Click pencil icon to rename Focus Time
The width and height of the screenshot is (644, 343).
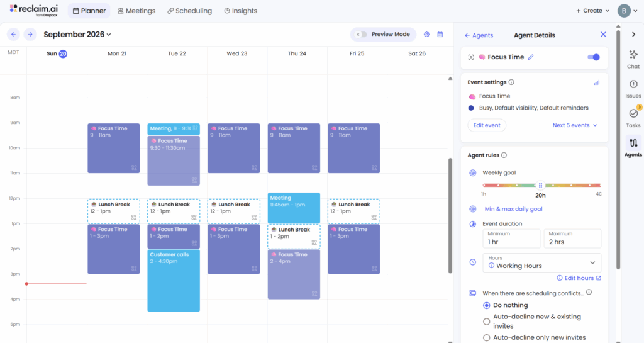coord(531,57)
